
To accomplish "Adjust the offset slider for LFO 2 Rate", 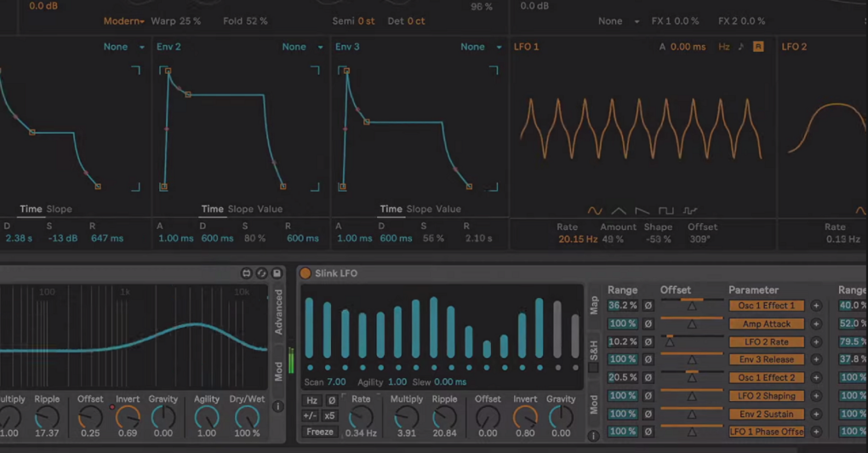I will tap(692, 341).
